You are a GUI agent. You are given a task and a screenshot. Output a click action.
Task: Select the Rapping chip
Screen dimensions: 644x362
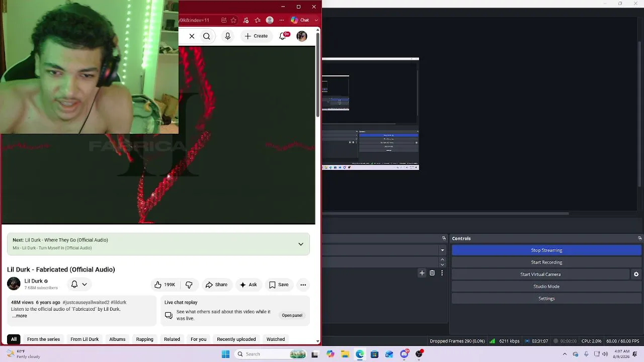coord(144,339)
